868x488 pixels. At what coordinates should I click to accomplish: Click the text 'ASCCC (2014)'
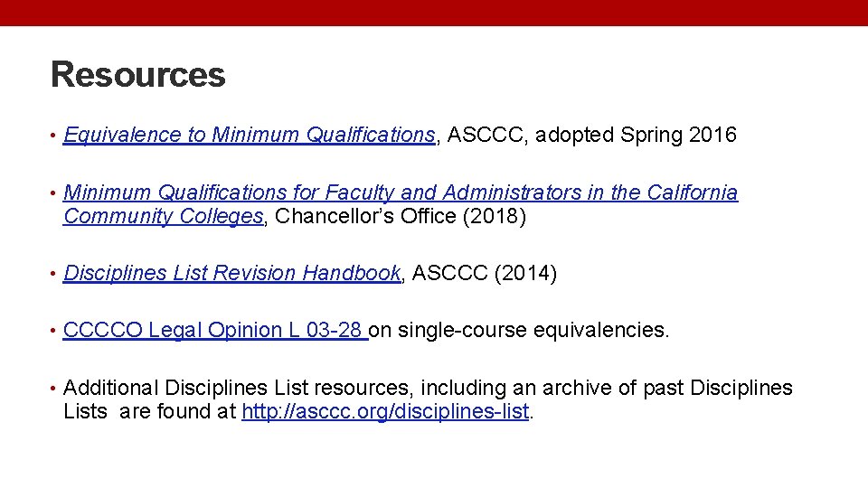click(x=485, y=273)
